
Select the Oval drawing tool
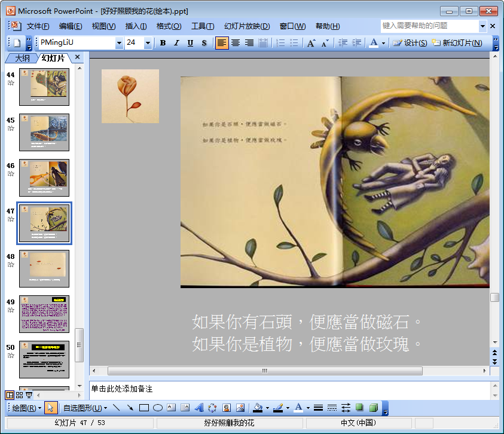click(157, 408)
